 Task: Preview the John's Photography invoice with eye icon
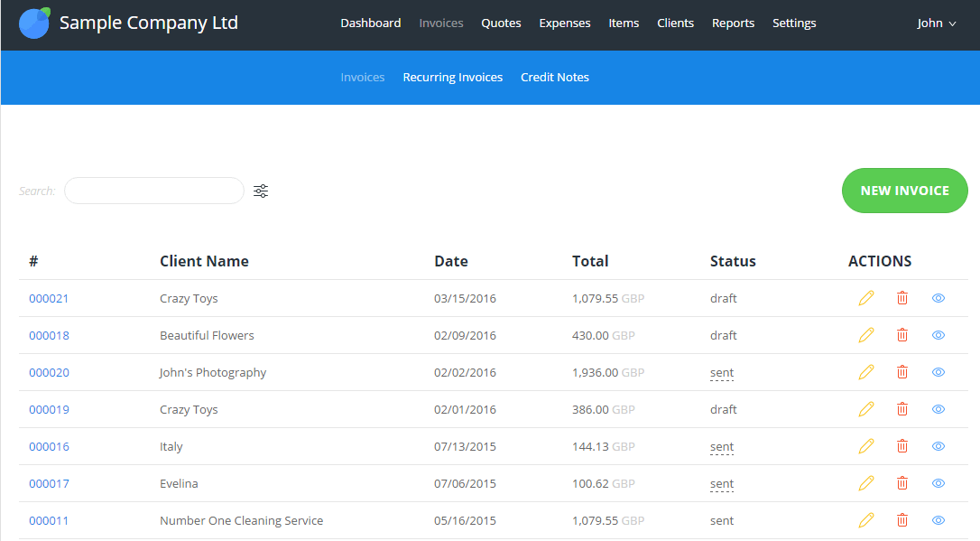(938, 372)
